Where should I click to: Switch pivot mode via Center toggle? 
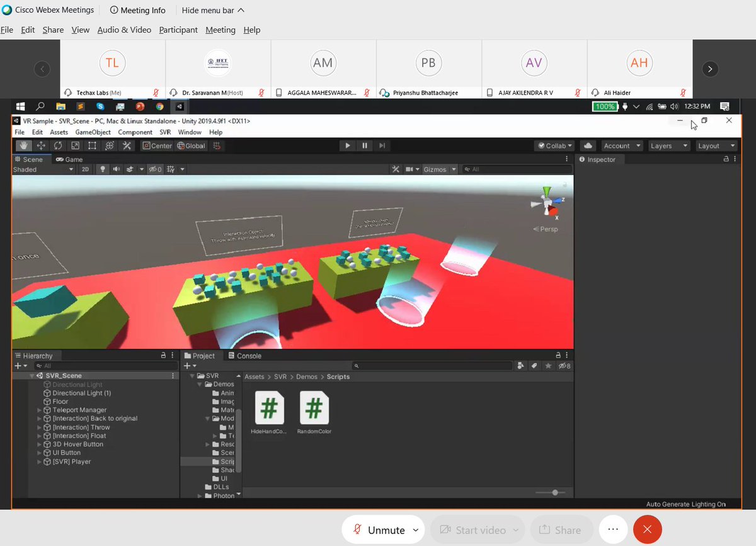pyautogui.click(x=156, y=145)
